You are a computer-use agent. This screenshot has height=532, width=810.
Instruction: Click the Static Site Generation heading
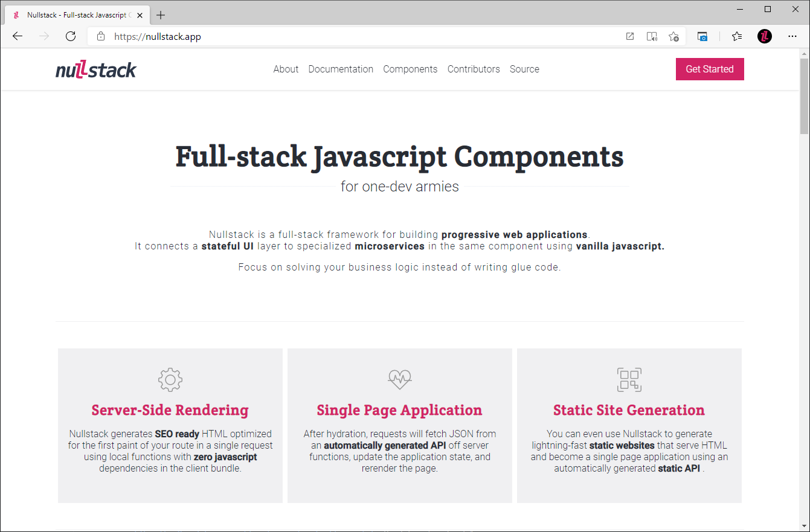pos(629,411)
